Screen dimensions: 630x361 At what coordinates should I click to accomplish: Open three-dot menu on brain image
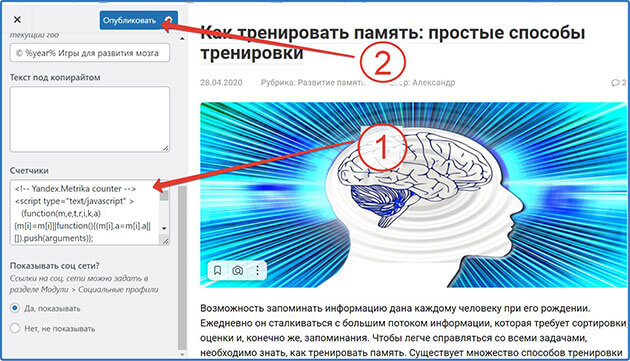tap(258, 271)
